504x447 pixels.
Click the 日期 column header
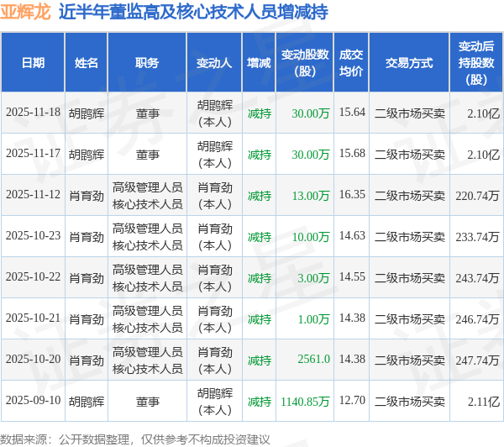pyautogui.click(x=33, y=63)
